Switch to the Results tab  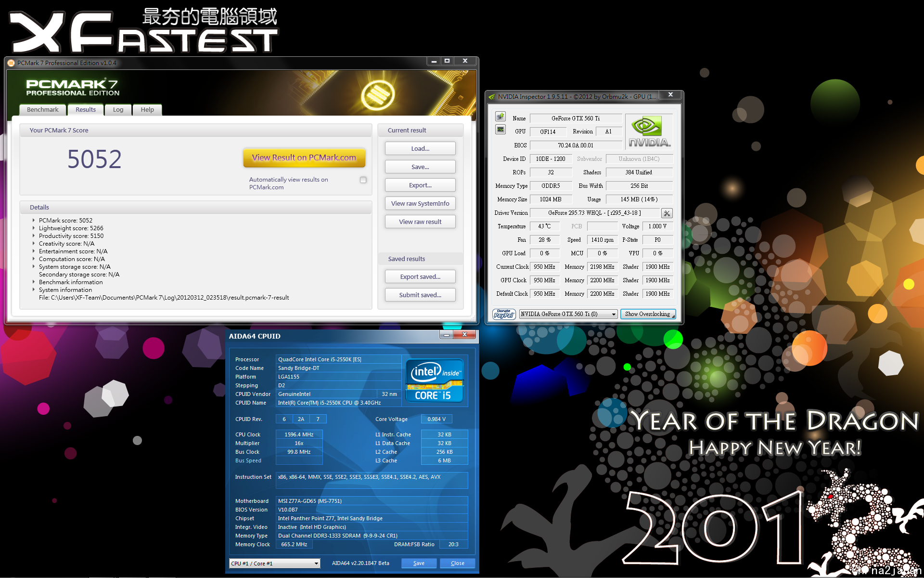coord(86,110)
